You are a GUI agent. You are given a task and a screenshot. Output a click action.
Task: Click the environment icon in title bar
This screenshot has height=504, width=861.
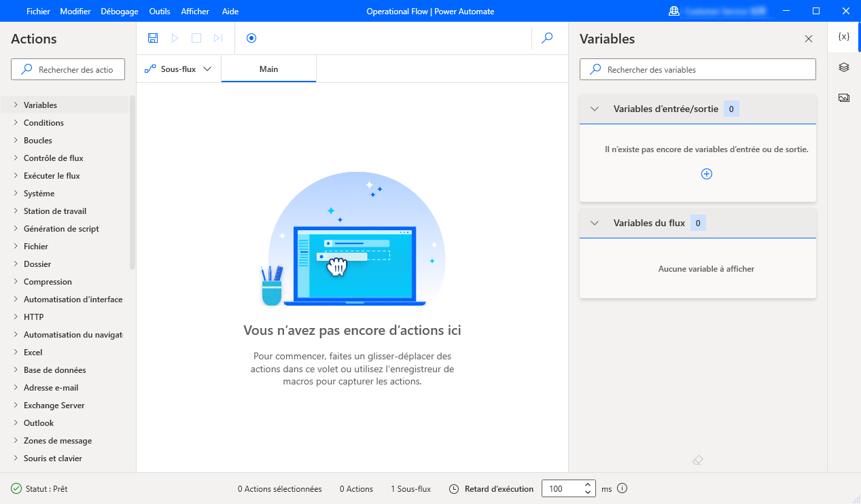point(674,11)
